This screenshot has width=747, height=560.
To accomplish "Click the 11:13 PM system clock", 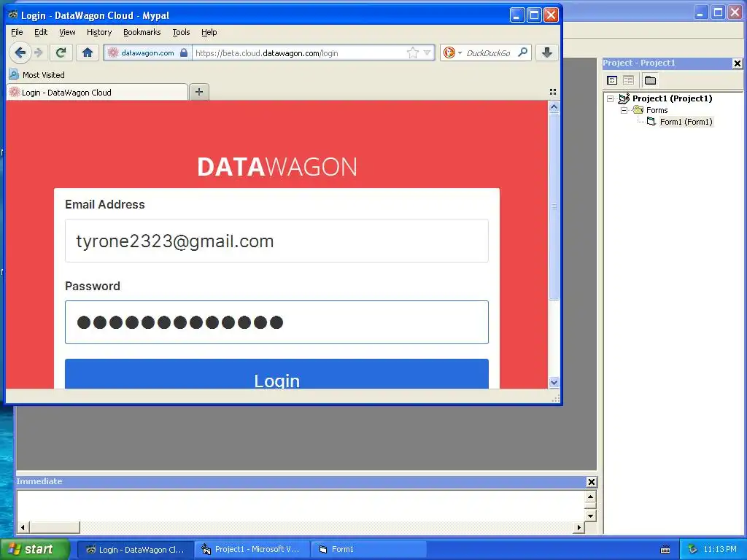I will pos(720,550).
